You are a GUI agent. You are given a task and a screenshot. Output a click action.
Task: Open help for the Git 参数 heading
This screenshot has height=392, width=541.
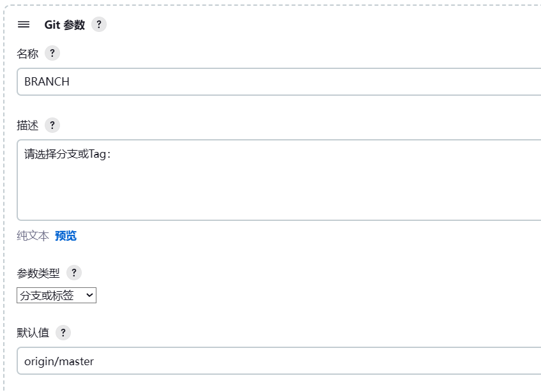point(98,24)
